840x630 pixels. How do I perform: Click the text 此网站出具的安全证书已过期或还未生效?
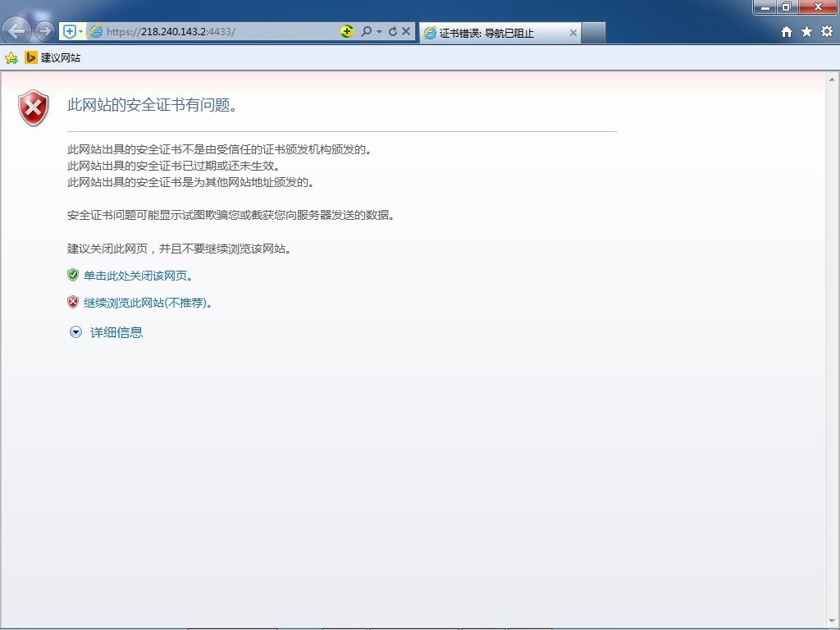pyautogui.click(x=174, y=166)
